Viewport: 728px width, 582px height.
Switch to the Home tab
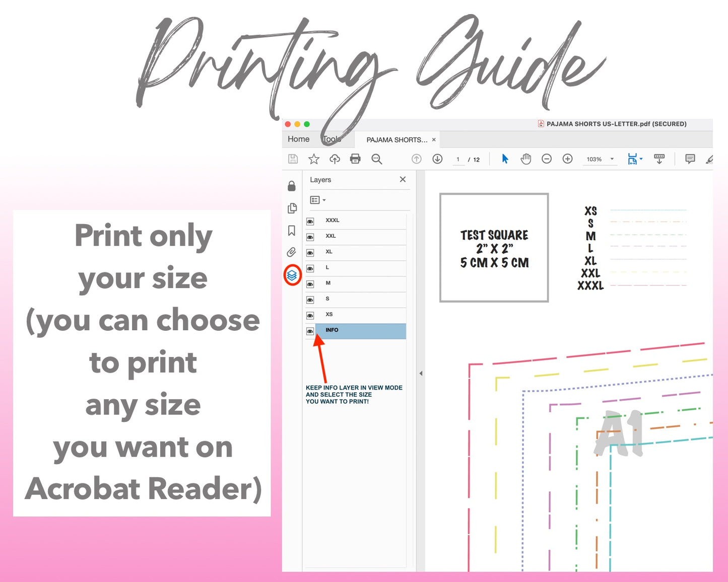pos(298,139)
